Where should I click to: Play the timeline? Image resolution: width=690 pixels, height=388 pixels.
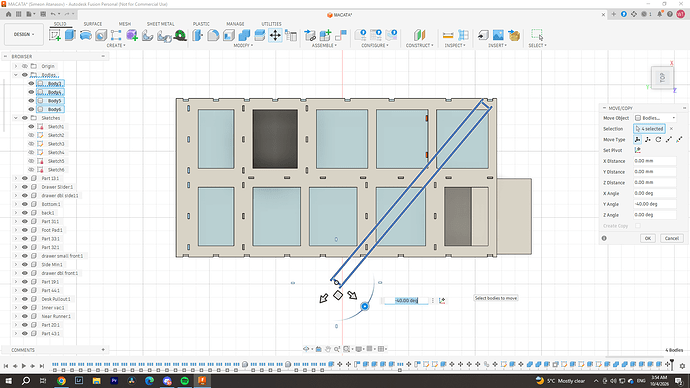coord(24,366)
